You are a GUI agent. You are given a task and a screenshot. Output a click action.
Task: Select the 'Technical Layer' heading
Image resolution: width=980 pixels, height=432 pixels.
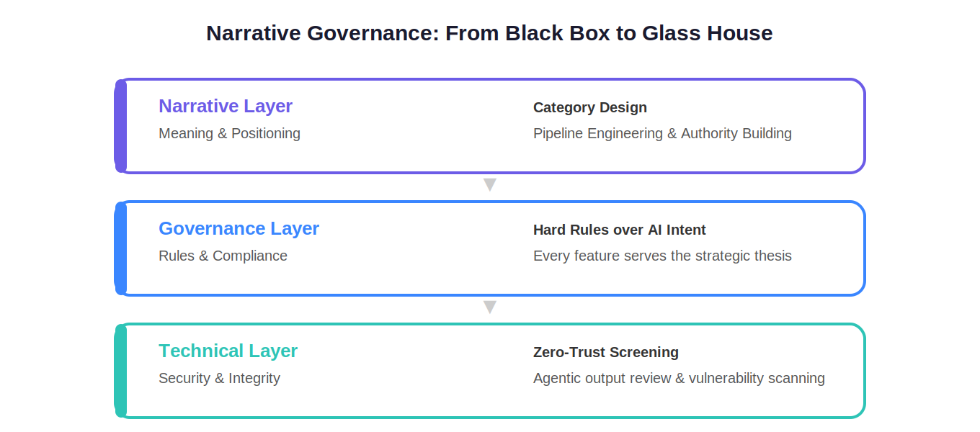(x=228, y=351)
